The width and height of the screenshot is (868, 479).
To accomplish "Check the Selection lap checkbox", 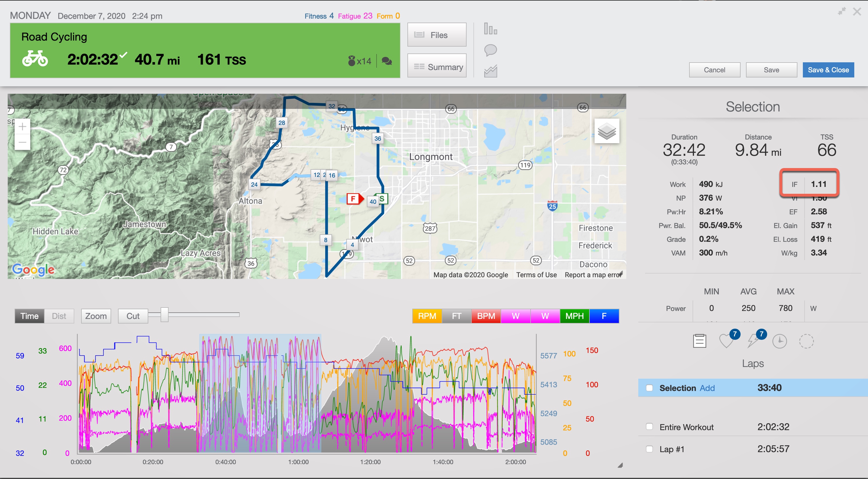I will point(649,388).
